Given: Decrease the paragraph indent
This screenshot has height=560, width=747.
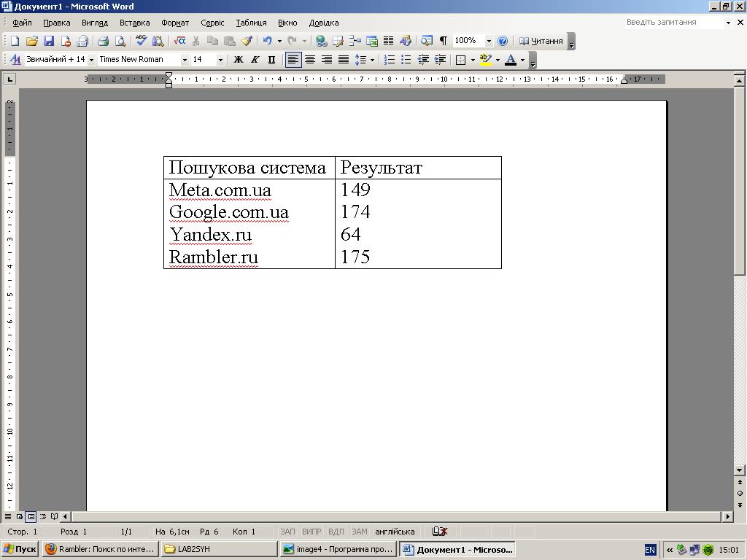Looking at the screenshot, I should point(423,60).
